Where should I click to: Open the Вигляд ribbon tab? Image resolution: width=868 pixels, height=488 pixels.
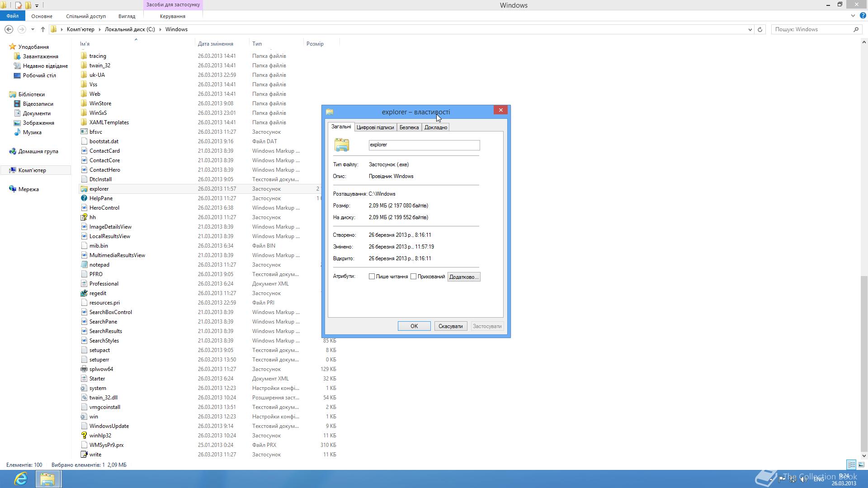click(x=127, y=16)
